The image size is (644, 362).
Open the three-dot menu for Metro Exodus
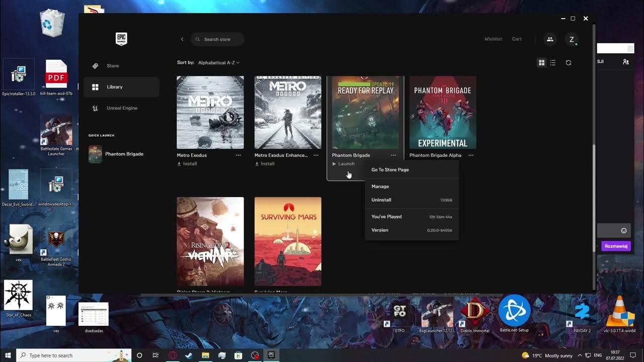pos(238,155)
